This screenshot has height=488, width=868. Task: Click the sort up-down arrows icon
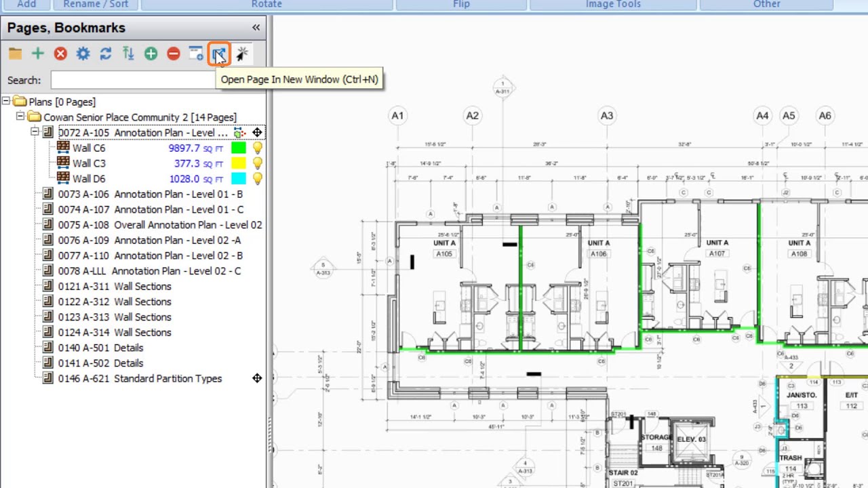(128, 54)
